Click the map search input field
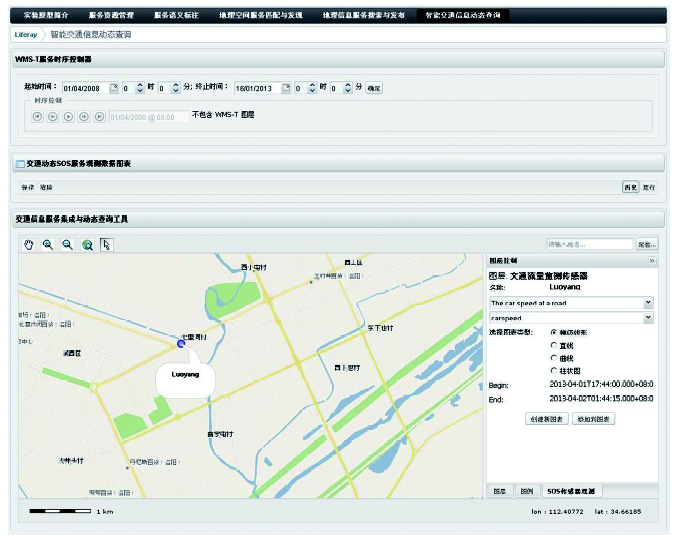The height and width of the screenshot is (543, 678). pyautogui.click(x=589, y=244)
